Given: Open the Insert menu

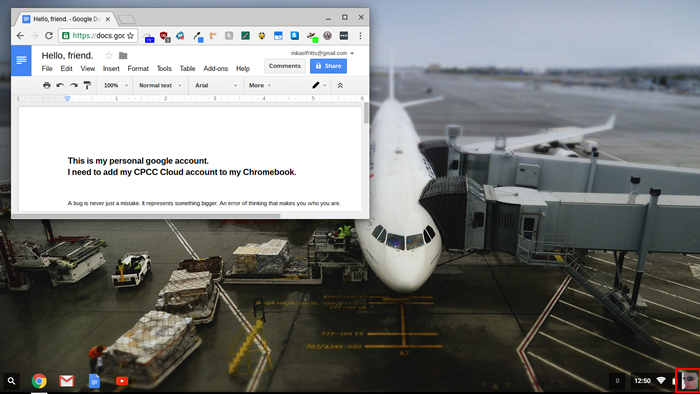Looking at the screenshot, I should click(111, 69).
